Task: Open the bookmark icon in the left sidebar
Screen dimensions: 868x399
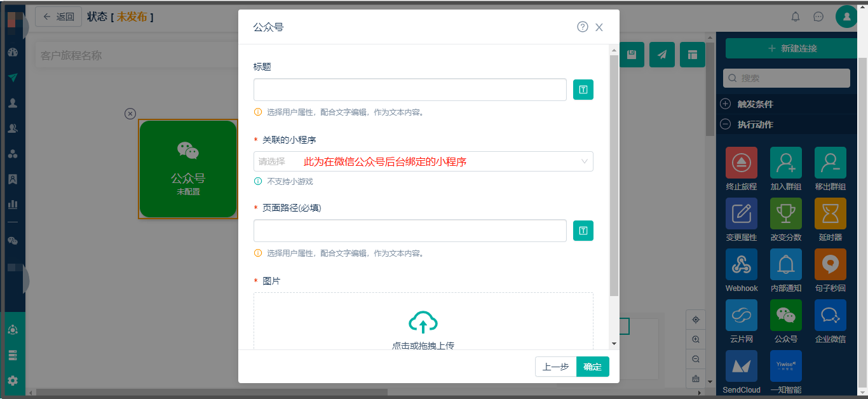Action: (x=13, y=179)
